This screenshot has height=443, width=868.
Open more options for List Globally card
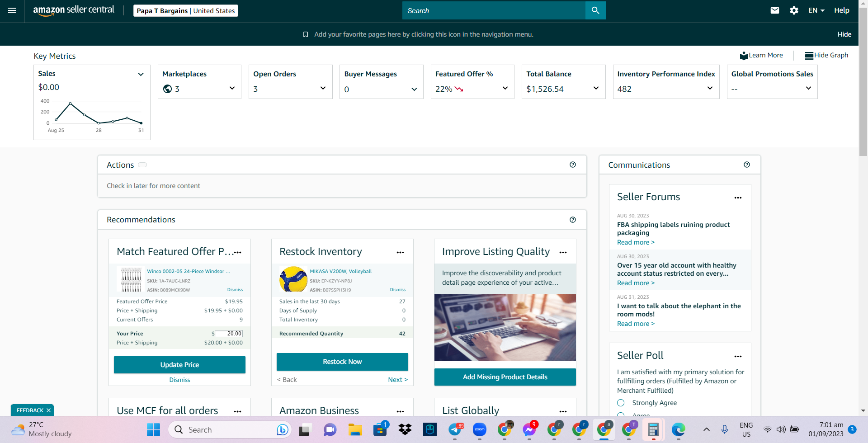tap(563, 411)
